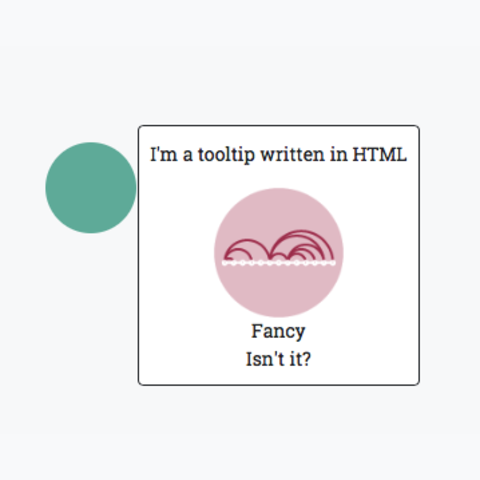Click the green circle
Viewport: 480px width, 480px height.
tap(91, 188)
